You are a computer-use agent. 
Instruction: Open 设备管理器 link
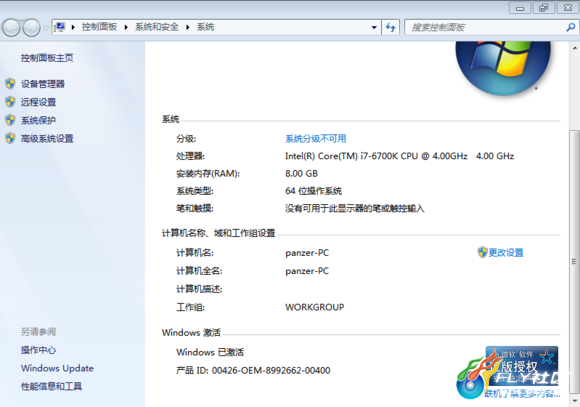(x=43, y=84)
